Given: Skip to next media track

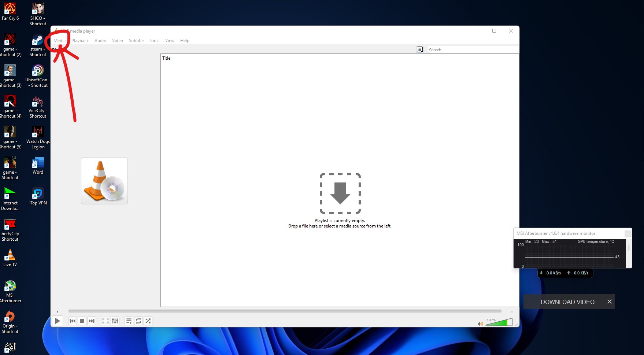Looking at the screenshot, I should coord(92,321).
